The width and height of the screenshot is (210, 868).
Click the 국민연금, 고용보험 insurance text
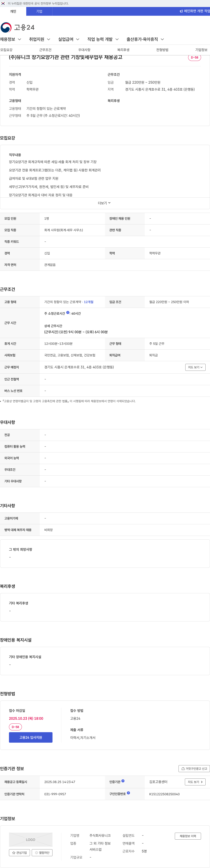point(70,355)
